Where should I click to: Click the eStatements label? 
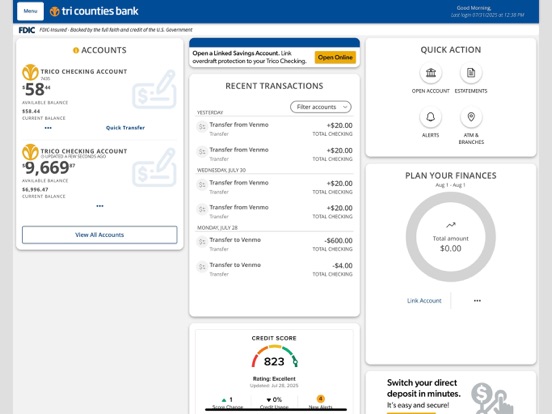click(471, 91)
